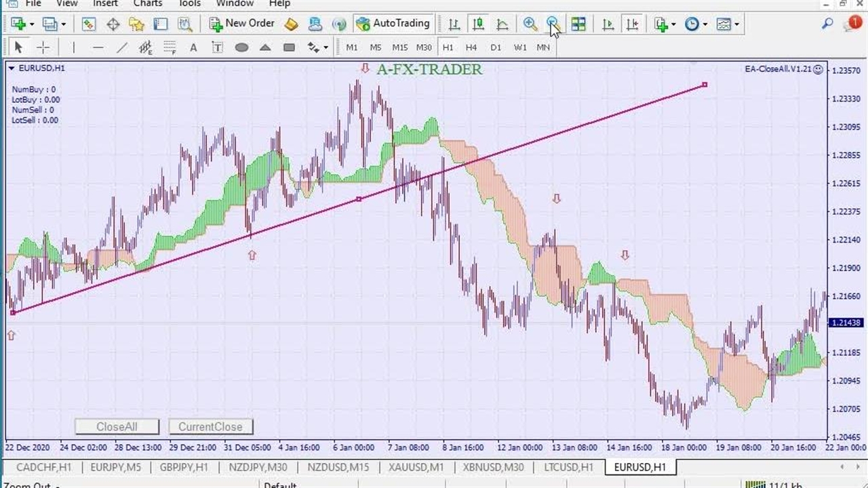Toggle the AutoTrading button
Viewport: 868px width, 488px height.
tap(393, 24)
